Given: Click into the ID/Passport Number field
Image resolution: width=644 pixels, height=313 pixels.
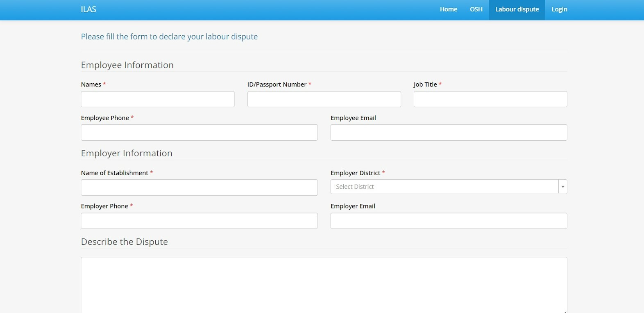Looking at the screenshot, I should pos(324,99).
